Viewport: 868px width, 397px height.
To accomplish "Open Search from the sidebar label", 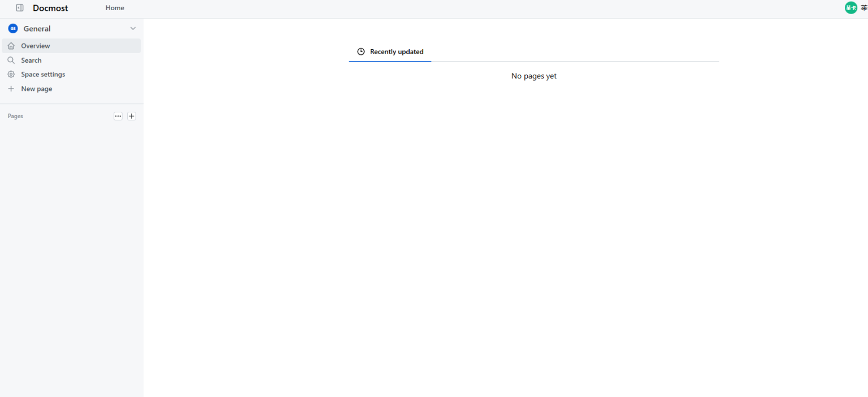I will [31, 60].
